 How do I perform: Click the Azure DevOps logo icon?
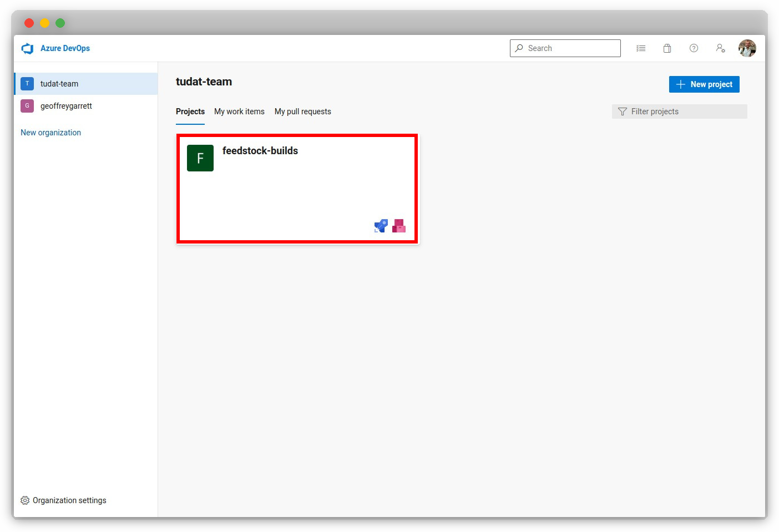coord(27,48)
